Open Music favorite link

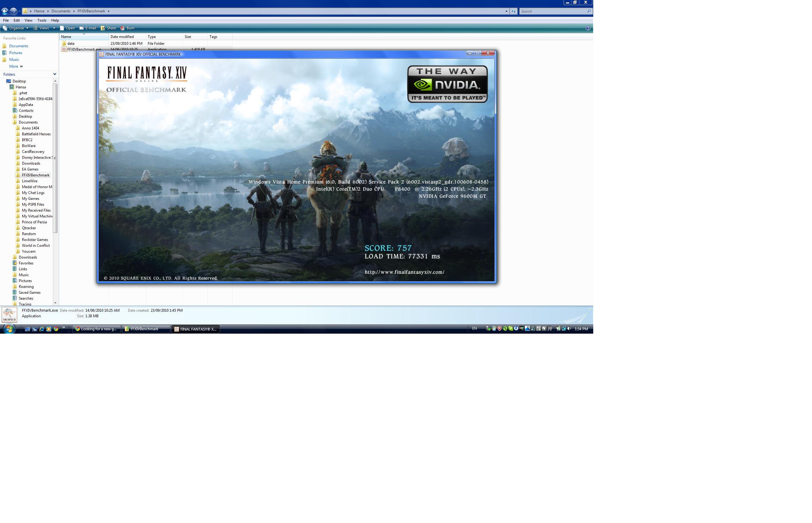click(14, 59)
